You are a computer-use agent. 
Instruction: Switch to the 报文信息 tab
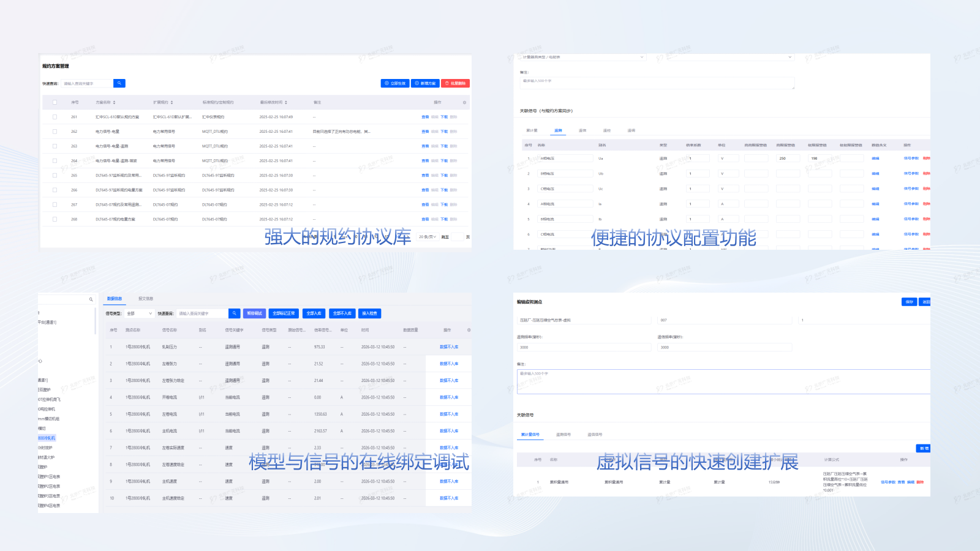point(146,299)
